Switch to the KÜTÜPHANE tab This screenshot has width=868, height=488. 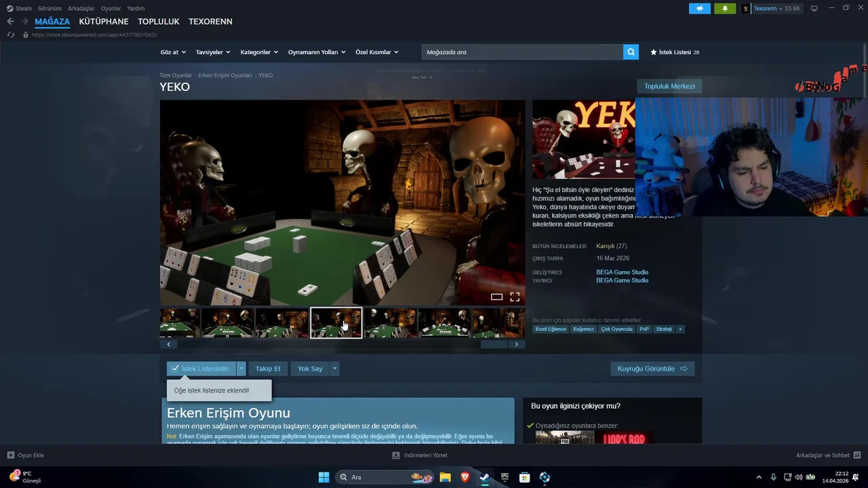click(104, 22)
